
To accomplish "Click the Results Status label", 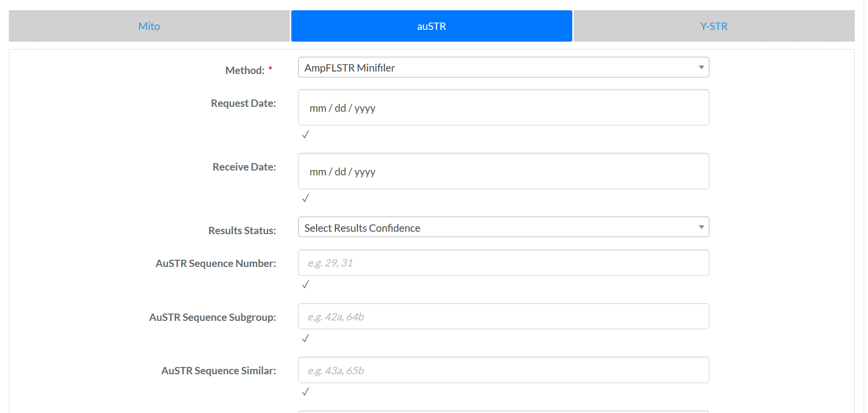I will 242,230.
